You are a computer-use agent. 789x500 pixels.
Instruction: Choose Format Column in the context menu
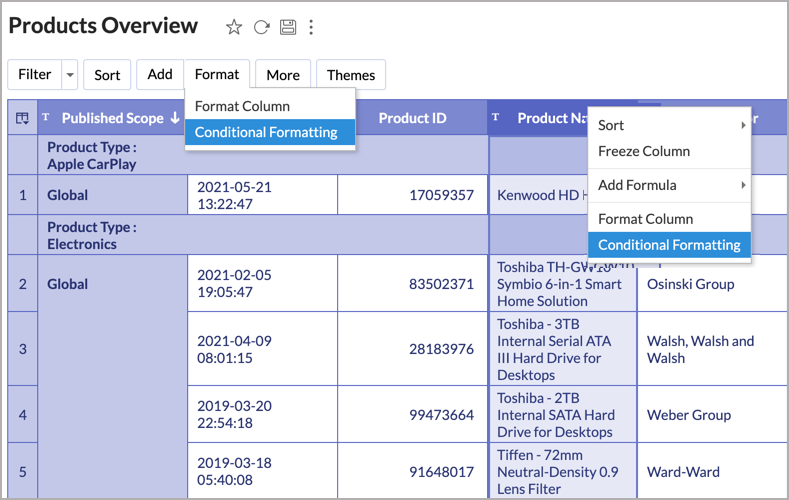645,218
